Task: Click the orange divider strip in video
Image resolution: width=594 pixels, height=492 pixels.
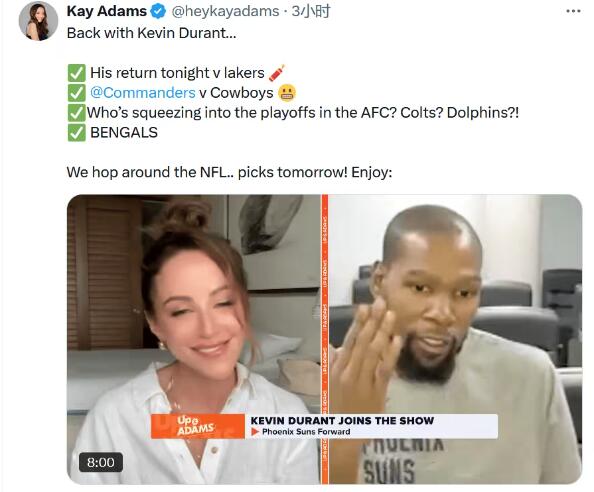Action: point(324,339)
